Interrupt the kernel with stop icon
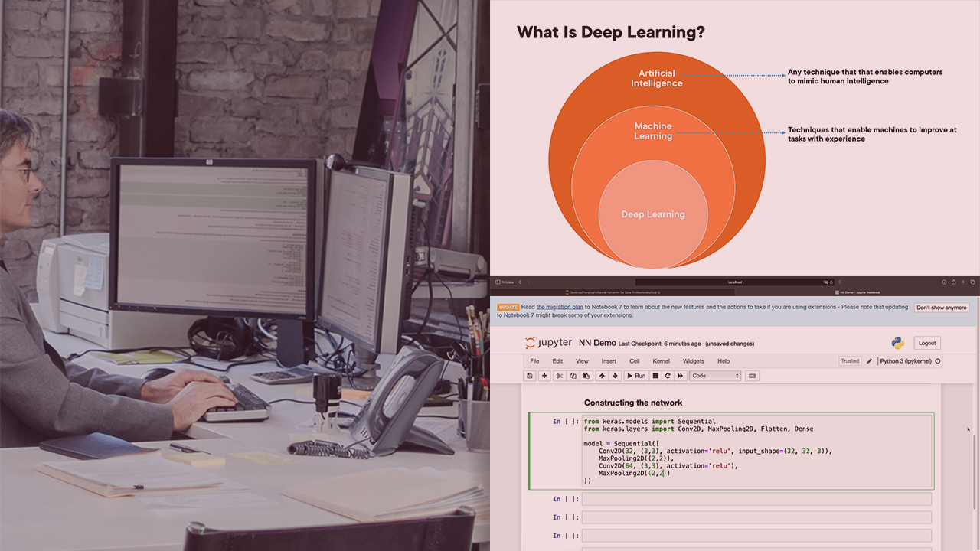Image resolution: width=980 pixels, height=551 pixels. (x=655, y=376)
